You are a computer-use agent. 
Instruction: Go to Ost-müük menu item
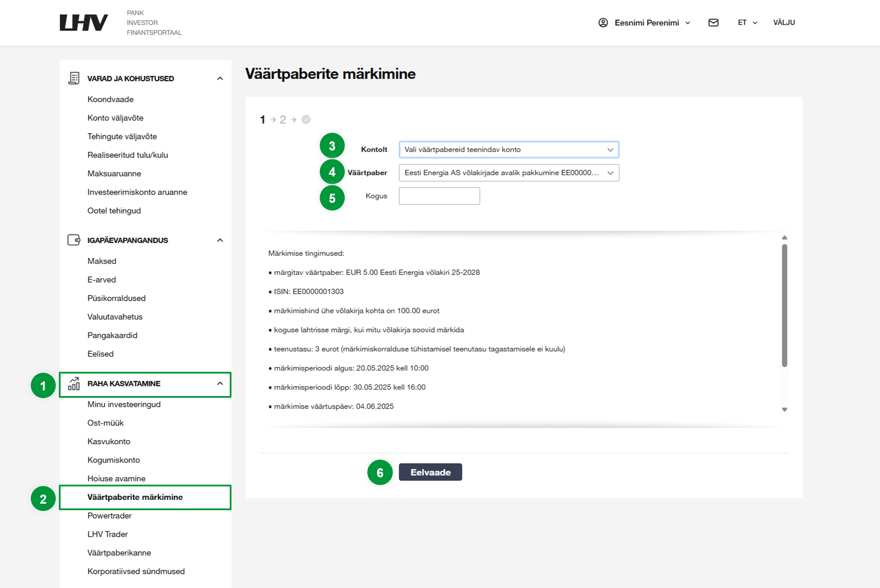tap(106, 423)
